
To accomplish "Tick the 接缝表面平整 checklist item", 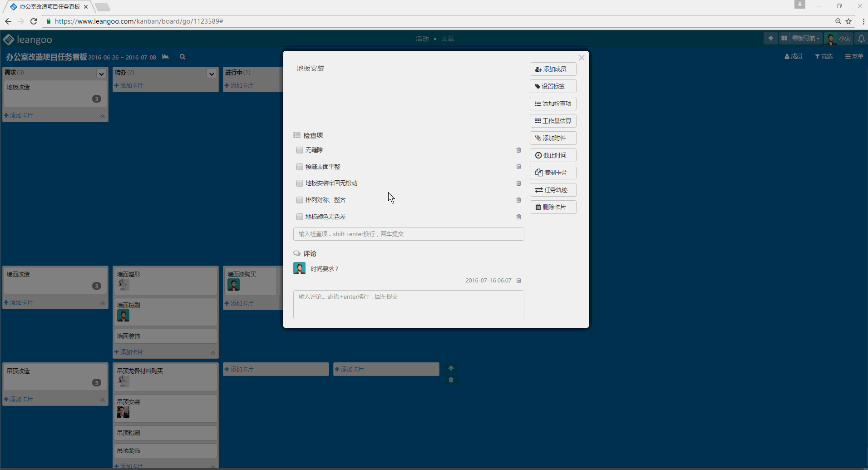I will coord(300,167).
